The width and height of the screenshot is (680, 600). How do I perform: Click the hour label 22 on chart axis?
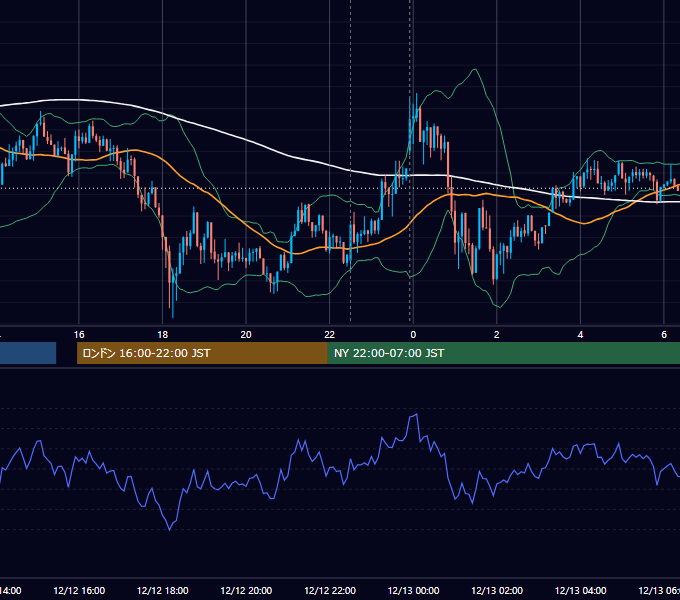(x=330, y=335)
